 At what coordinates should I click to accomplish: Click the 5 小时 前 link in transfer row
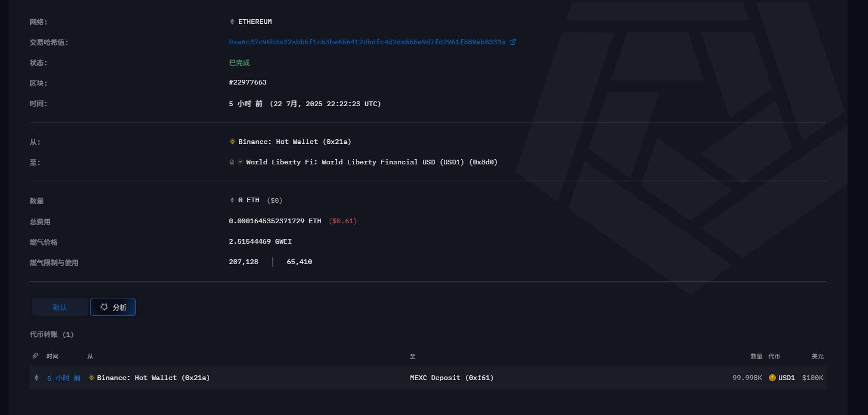click(x=64, y=378)
